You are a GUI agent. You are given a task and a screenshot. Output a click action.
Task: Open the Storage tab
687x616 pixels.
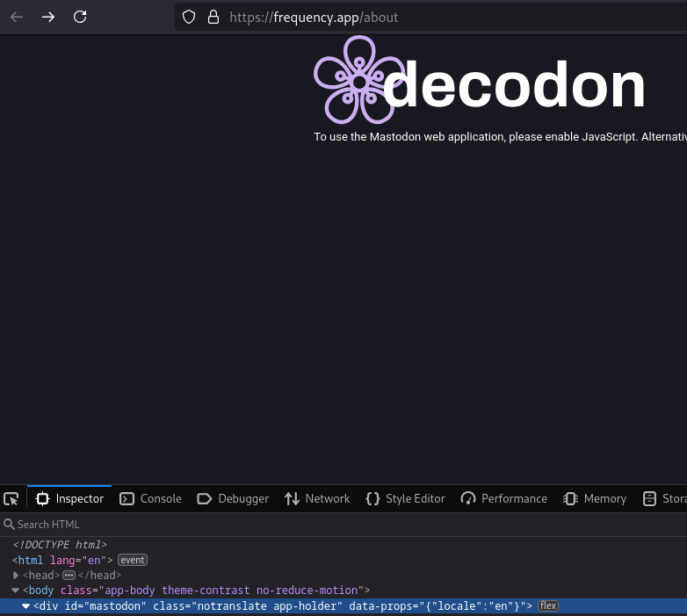[662, 498]
